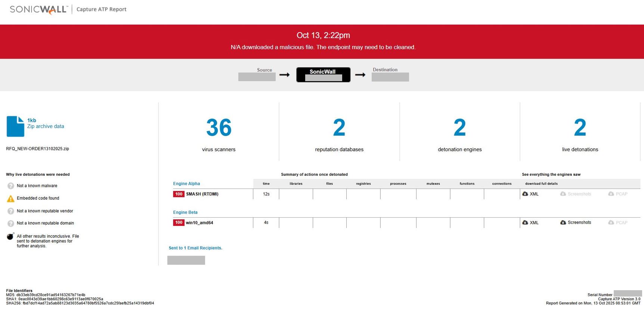Screen dimensions: 644x310
Task: Click 'See everything the engines saw' heading
Action: 551,175
